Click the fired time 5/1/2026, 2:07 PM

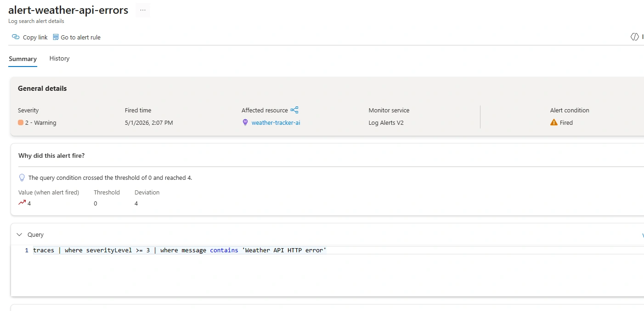click(149, 122)
